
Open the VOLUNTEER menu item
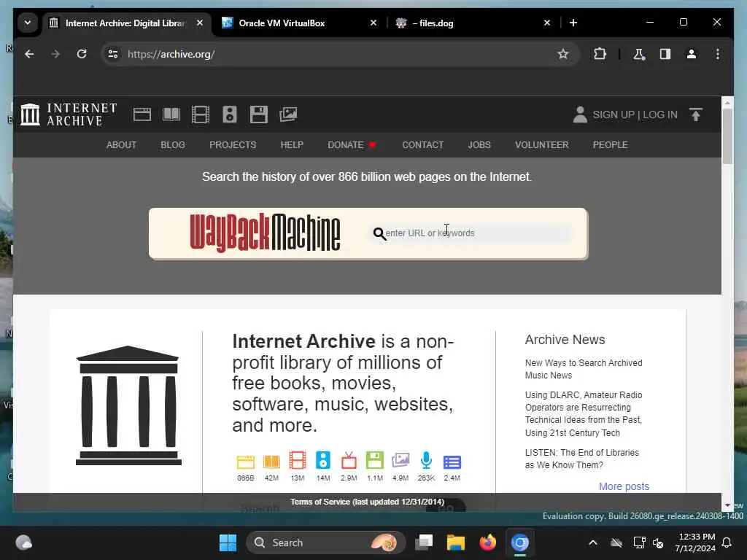point(541,145)
